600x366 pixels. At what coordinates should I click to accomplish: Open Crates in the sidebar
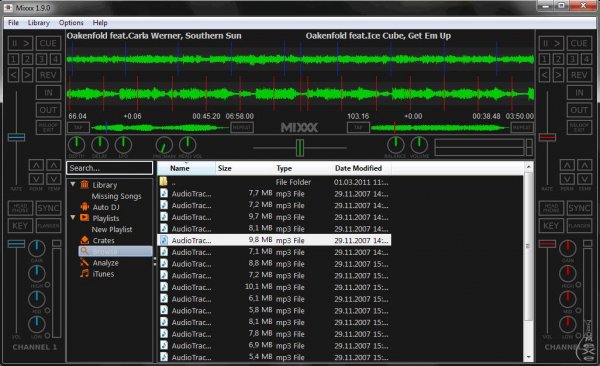103,240
